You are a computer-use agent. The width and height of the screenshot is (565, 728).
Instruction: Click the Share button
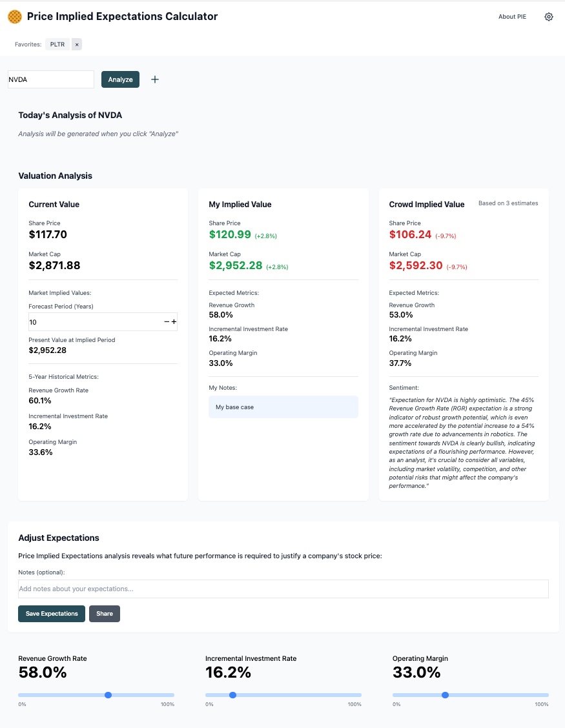[x=105, y=614]
